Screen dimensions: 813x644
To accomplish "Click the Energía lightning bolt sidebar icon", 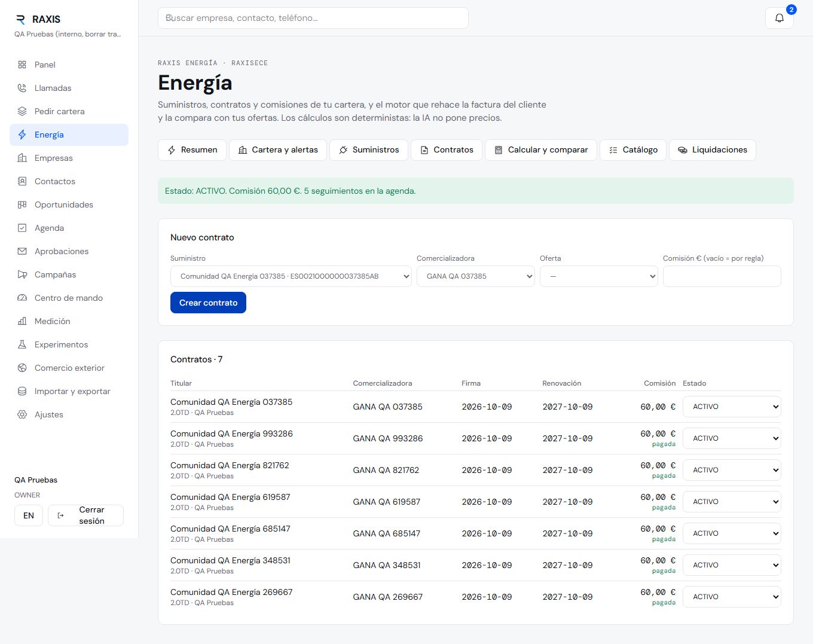I will 22,135.
